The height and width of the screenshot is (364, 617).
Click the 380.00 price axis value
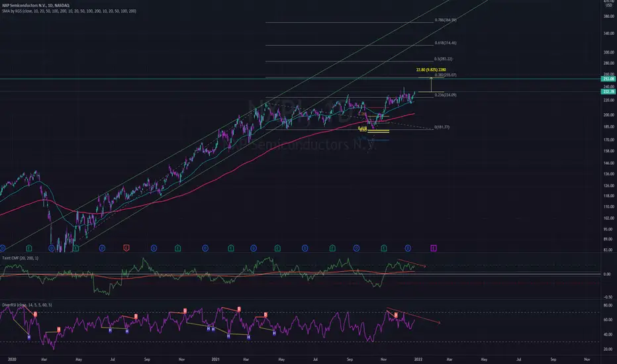pos(609,17)
